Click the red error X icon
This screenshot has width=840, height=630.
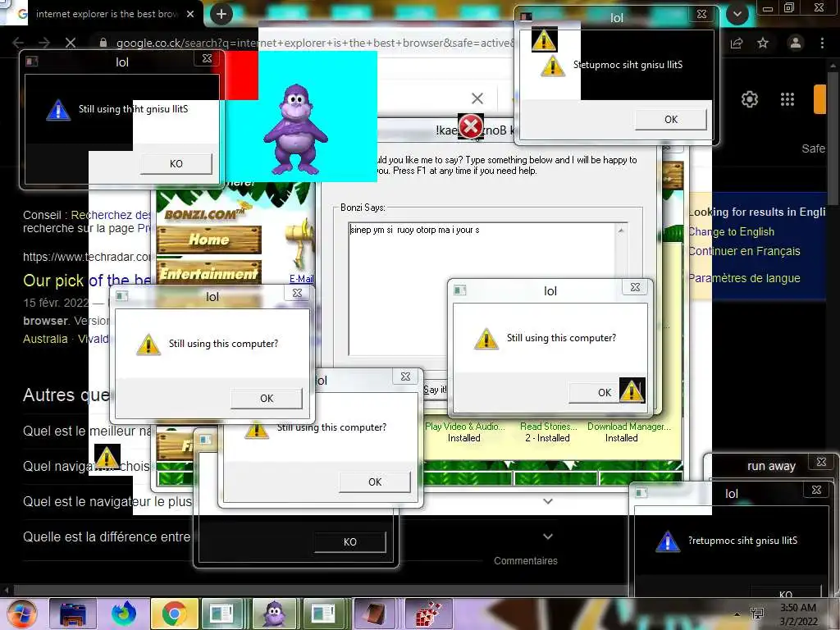(471, 127)
